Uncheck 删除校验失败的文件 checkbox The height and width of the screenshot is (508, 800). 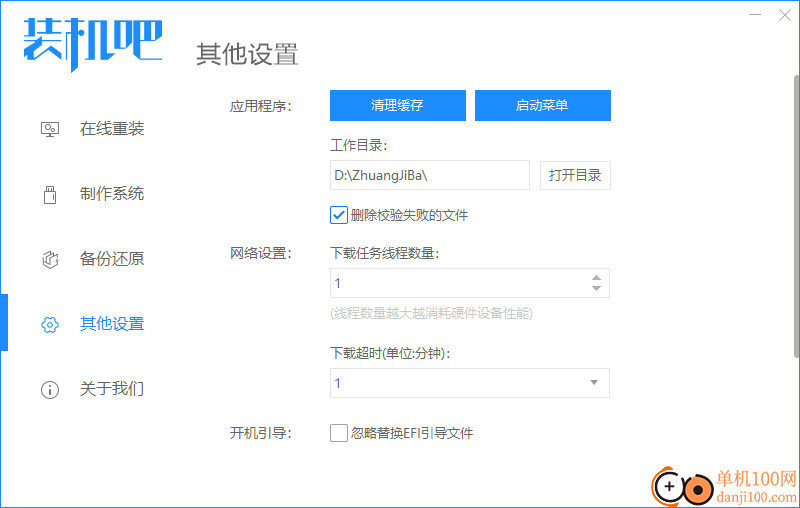339,215
